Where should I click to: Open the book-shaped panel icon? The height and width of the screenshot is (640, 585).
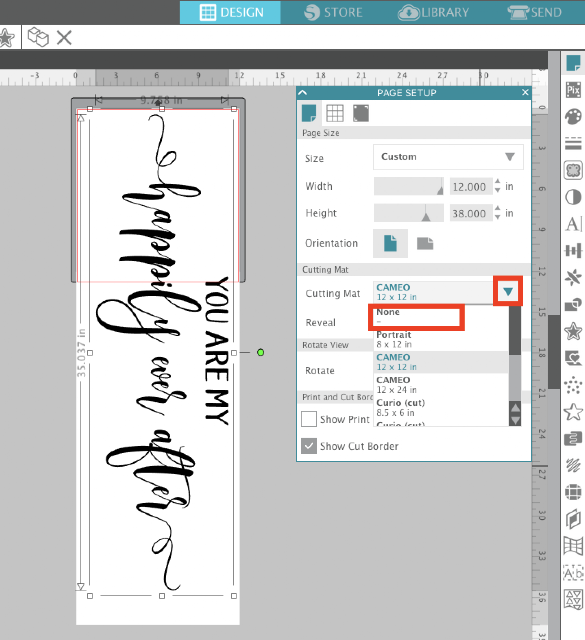(x=573, y=519)
